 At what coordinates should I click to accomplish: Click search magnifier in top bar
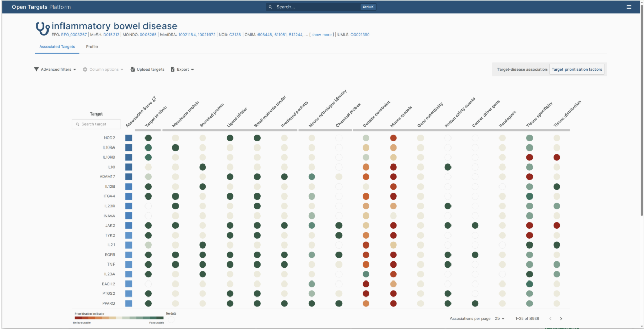click(x=270, y=7)
